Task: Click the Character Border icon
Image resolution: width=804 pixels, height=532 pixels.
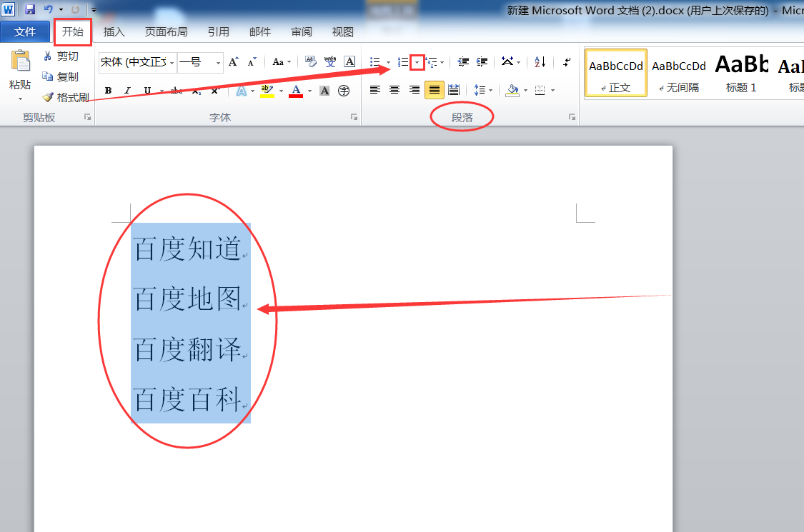Action: point(349,62)
